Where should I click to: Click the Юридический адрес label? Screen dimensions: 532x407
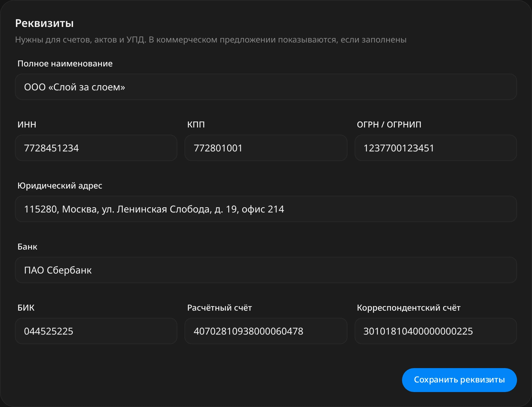tap(60, 186)
